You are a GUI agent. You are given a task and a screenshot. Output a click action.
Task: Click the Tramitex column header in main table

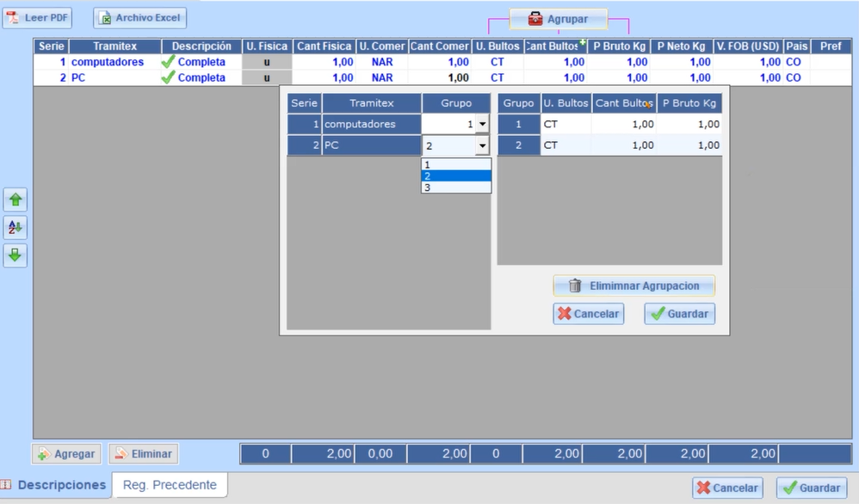point(114,46)
